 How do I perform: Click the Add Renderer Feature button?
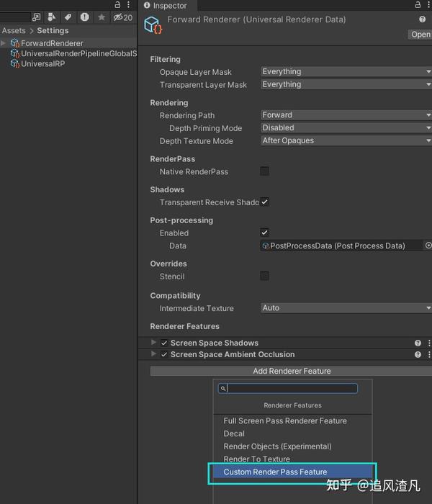[291, 371]
